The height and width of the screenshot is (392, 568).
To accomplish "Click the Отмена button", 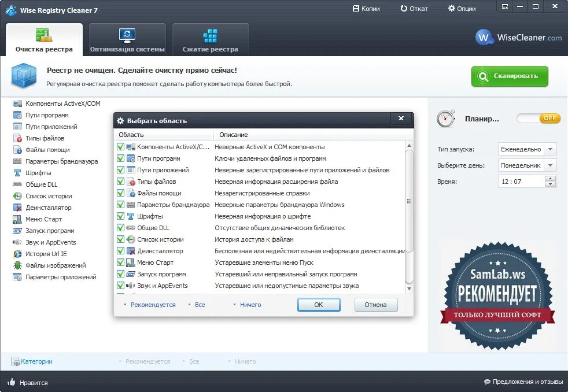I will pos(375,305).
